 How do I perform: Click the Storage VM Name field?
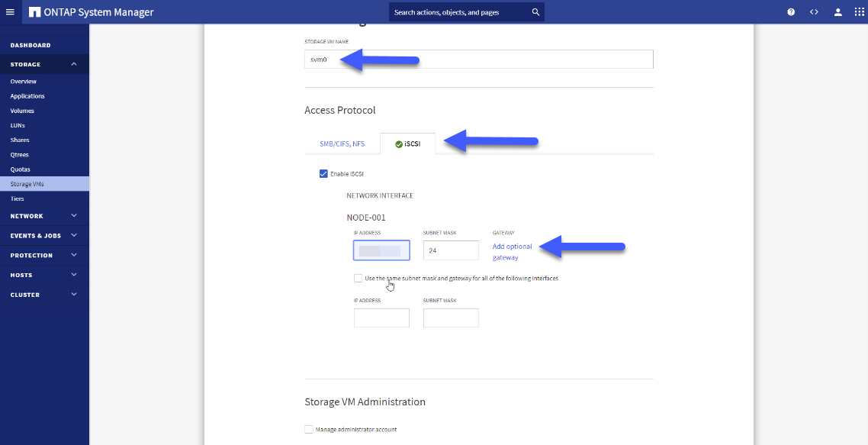click(x=479, y=60)
